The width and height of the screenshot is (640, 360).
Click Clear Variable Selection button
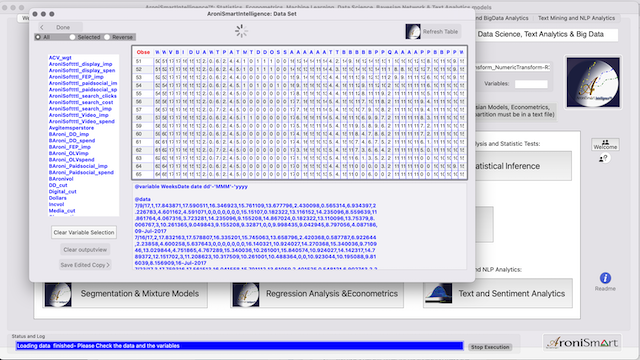click(84, 232)
